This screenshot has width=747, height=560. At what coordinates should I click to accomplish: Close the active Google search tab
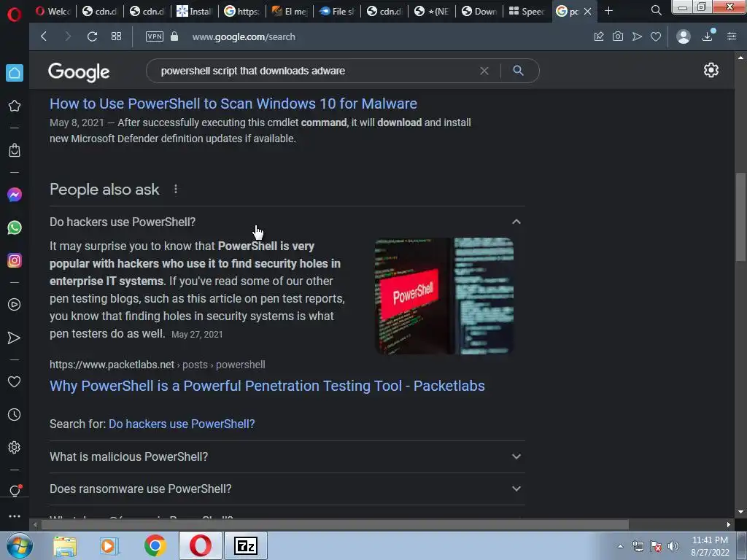(588, 11)
